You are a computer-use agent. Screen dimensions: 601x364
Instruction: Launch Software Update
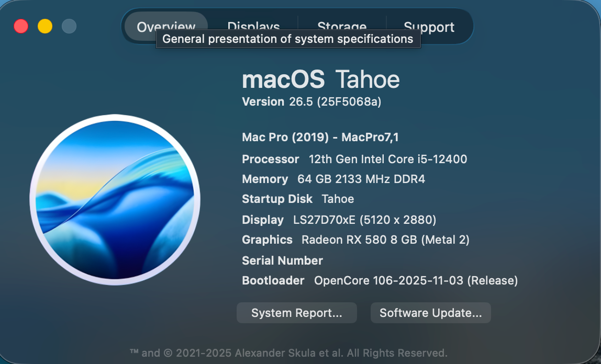click(x=430, y=313)
